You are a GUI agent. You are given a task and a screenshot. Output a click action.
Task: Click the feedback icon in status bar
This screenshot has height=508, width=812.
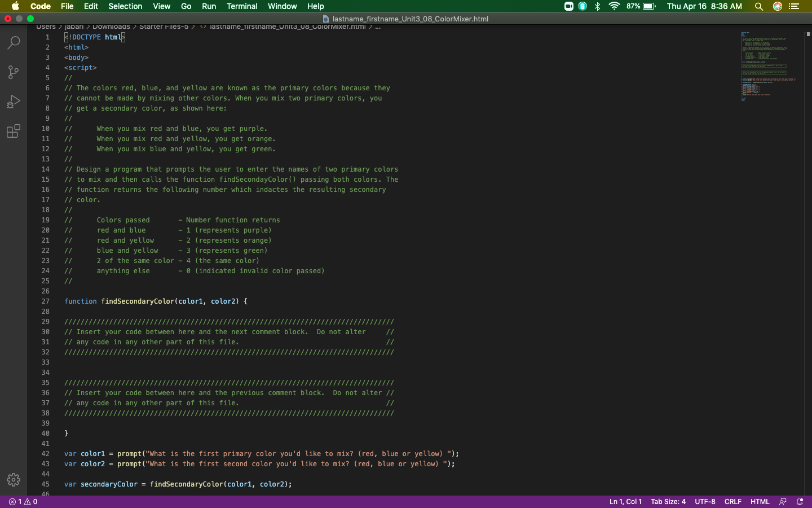click(783, 502)
